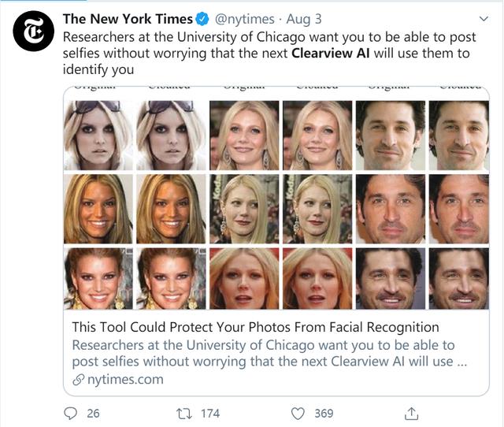Click the article description under the headline
This screenshot has width=504, height=427.
(263, 354)
